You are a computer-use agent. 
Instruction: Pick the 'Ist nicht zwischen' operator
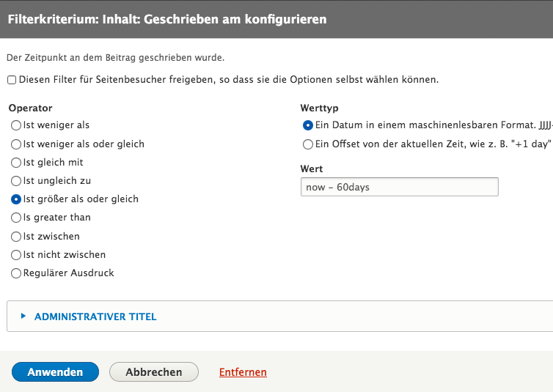[16, 255]
